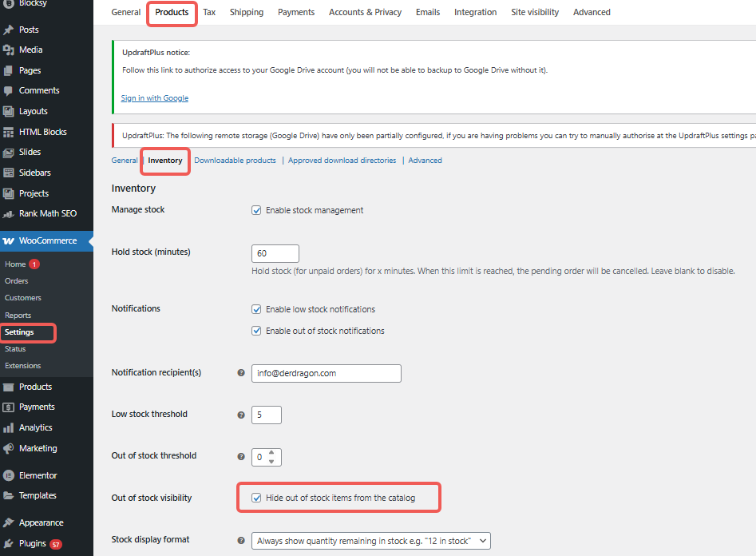756x556 pixels.
Task: Uncheck Enable low stock notifications
Action: tap(256, 309)
